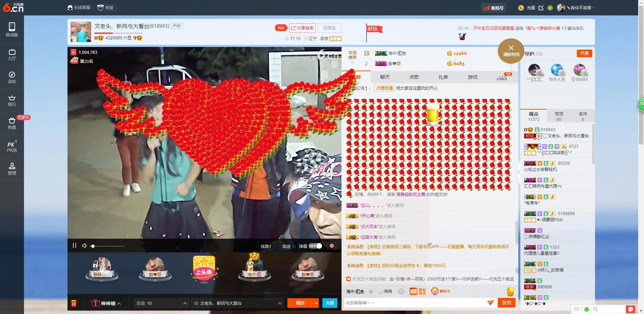Open 抢星 star grab sidebar item
This screenshot has height=314, width=644.
12,123
